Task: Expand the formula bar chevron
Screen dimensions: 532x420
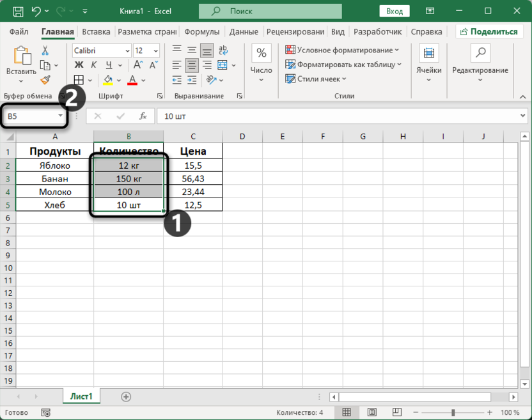Action: point(522,116)
